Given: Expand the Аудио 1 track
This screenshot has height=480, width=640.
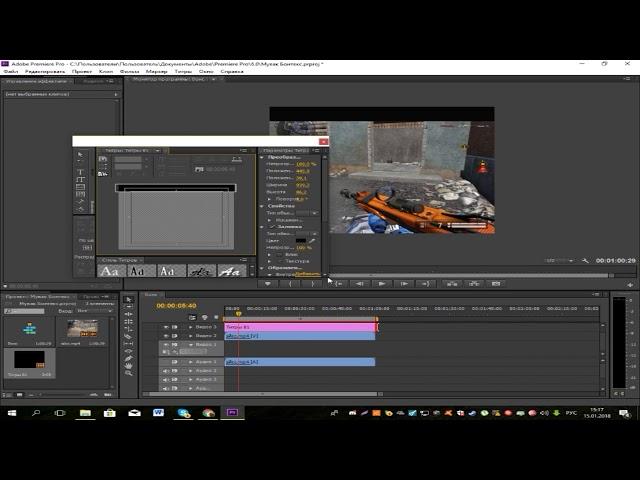Looking at the screenshot, I should pos(191,362).
